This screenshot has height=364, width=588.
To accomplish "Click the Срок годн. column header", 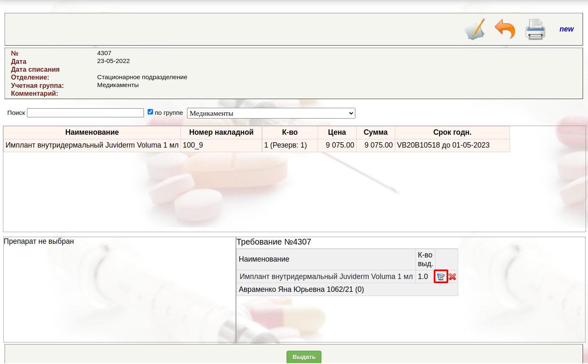I will tap(452, 132).
